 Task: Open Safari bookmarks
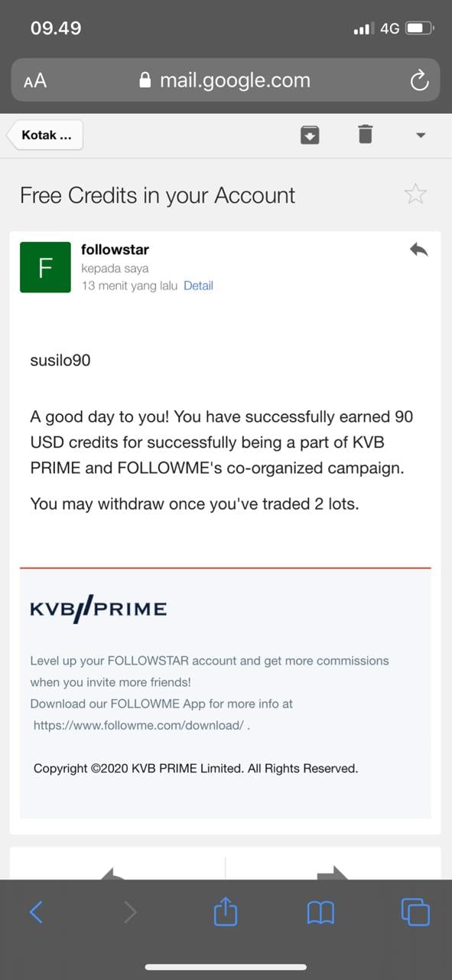tap(320, 912)
